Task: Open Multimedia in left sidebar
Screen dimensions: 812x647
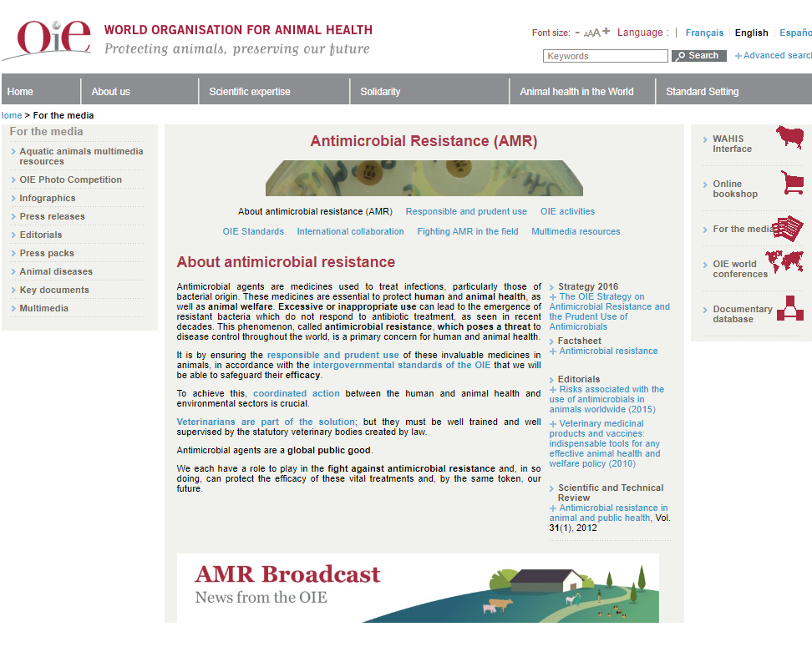Action: click(x=43, y=309)
